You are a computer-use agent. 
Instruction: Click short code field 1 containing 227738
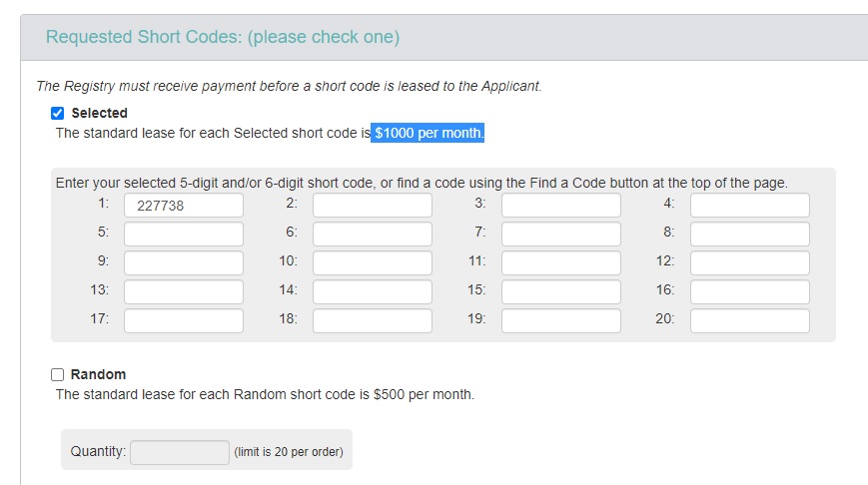click(184, 206)
